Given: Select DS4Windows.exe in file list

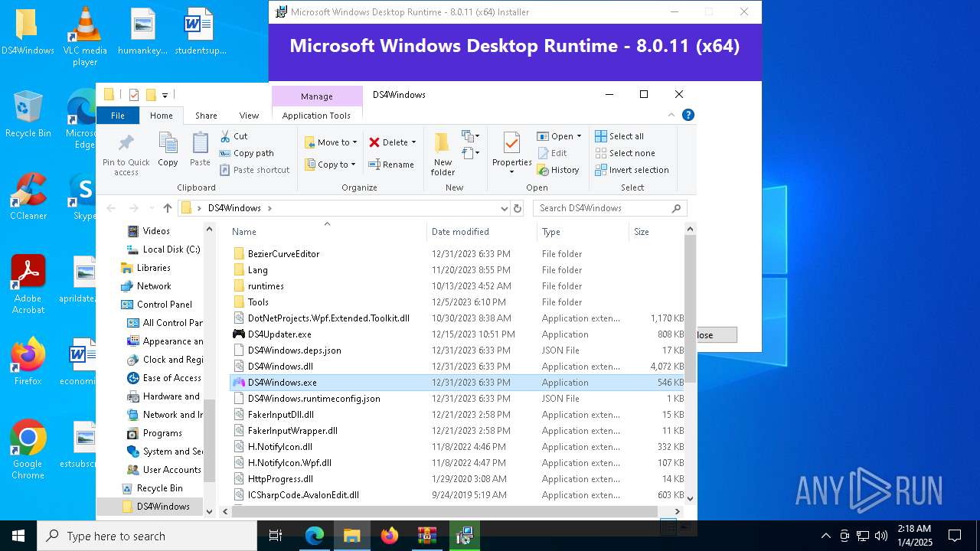Looking at the screenshot, I should coord(456,382).
